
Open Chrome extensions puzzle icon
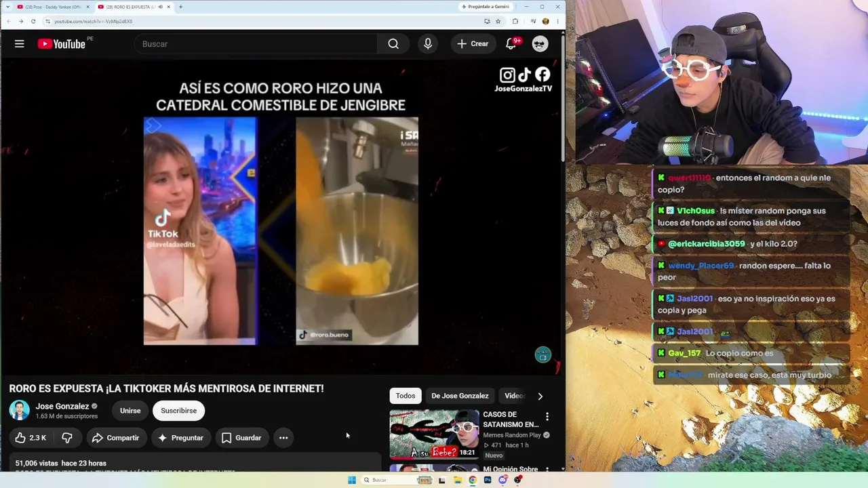[515, 21]
